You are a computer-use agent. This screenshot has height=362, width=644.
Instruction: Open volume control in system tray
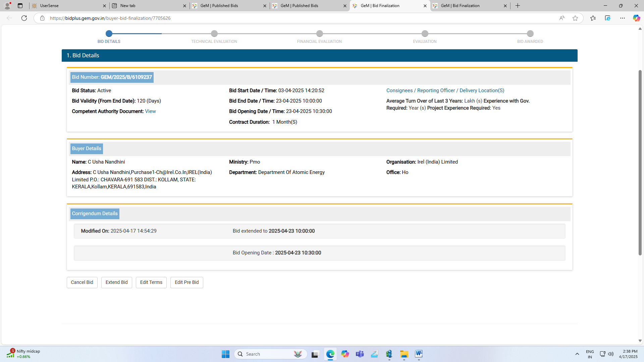coord(611,354)
